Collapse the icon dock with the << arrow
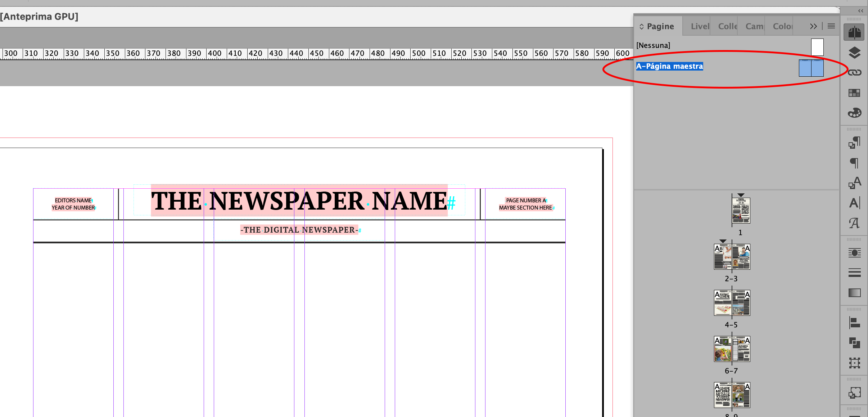The width and height of the screenshot is (868, 417). point(860,11)
